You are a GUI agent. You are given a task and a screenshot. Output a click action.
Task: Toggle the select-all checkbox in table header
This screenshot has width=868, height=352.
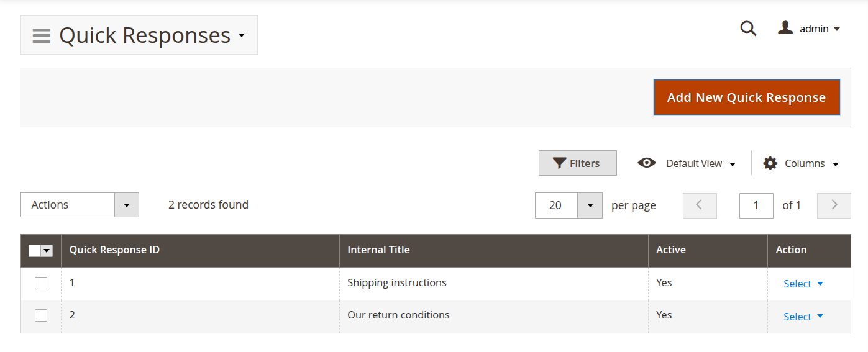(x=35, y=251)
